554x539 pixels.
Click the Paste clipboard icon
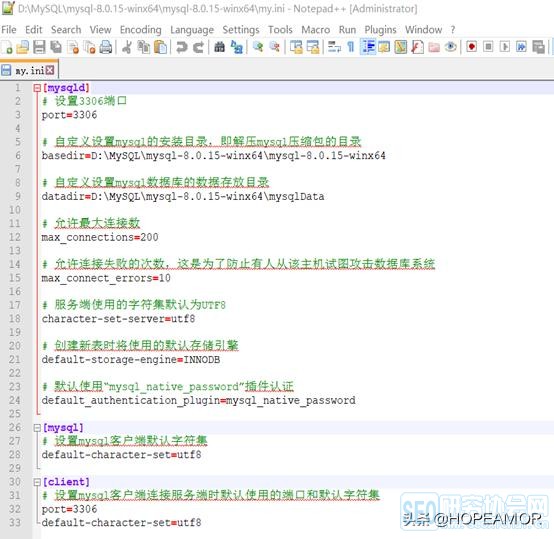click(x=160, y=47)
